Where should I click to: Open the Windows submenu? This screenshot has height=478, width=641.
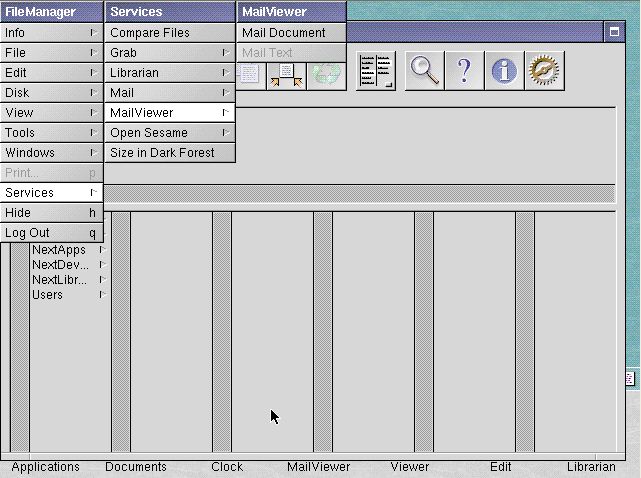tap(52, 153)
